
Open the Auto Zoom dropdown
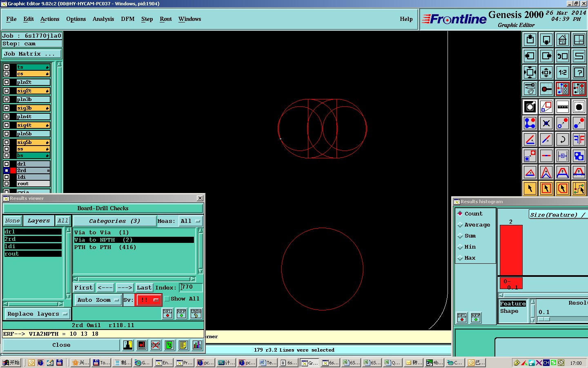98,300
